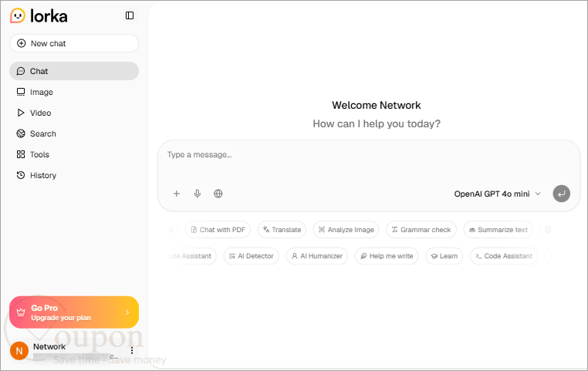The image size is (588, 371).
Task: Select the Analyze Image chip
Action: (x=346, y=230)
